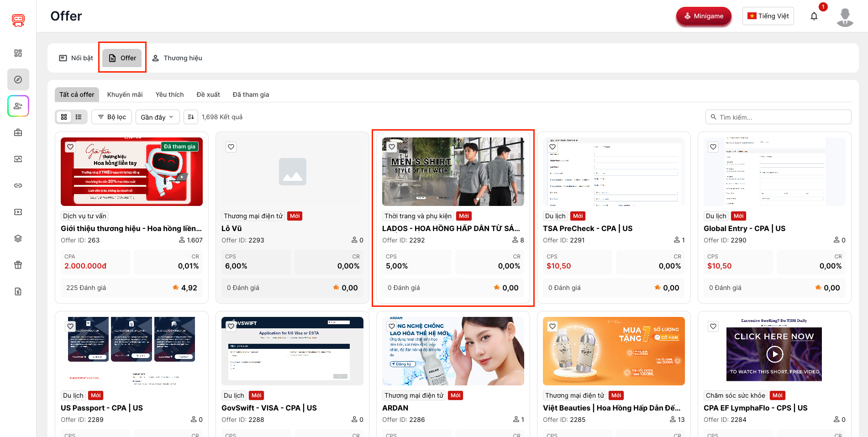Favorite the Global Entry offer heart
The image size is (868, 437).
pyautogui.click(x=713, y=147)
